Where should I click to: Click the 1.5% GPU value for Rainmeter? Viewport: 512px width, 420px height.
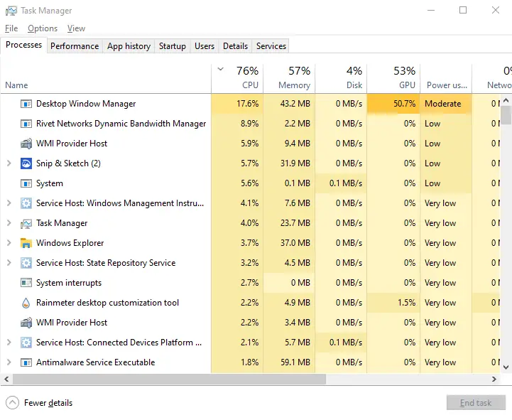406,303
